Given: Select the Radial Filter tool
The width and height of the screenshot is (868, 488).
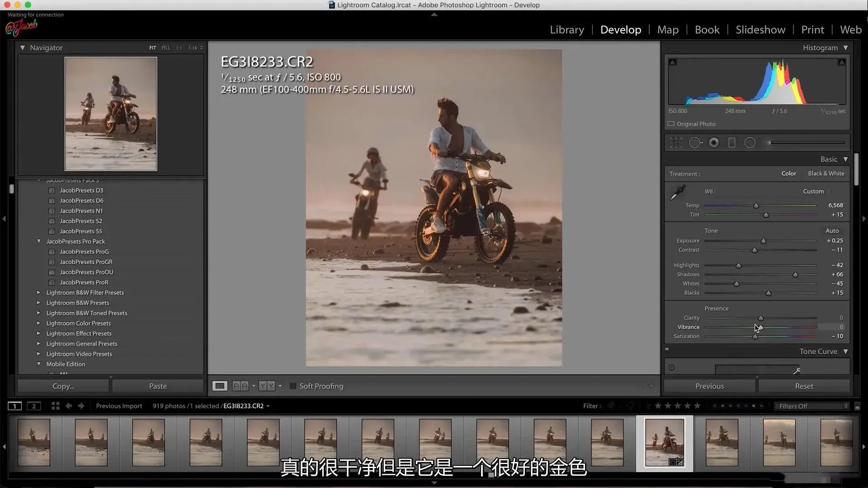Looking at the screenshot, I should pos(750,143).
